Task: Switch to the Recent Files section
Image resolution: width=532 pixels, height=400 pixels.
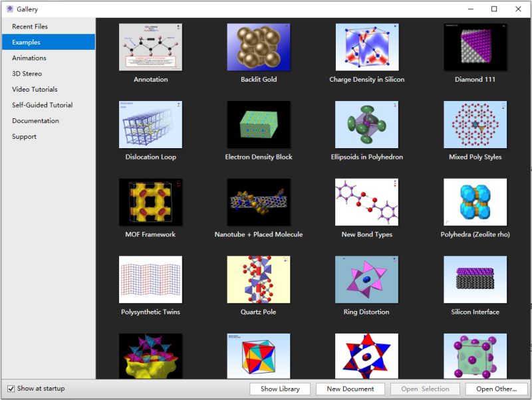Action: [30, 26]
